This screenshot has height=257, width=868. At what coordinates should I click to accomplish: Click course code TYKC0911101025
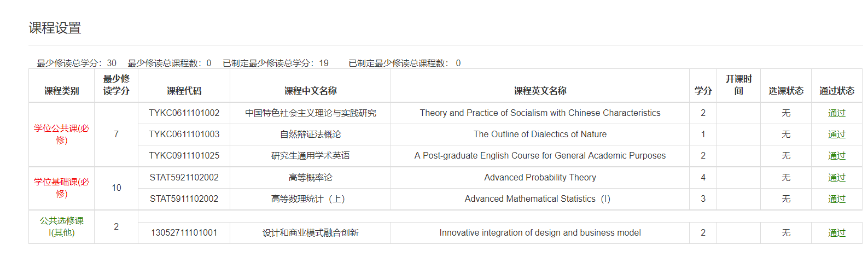click(x=184, y=156)
